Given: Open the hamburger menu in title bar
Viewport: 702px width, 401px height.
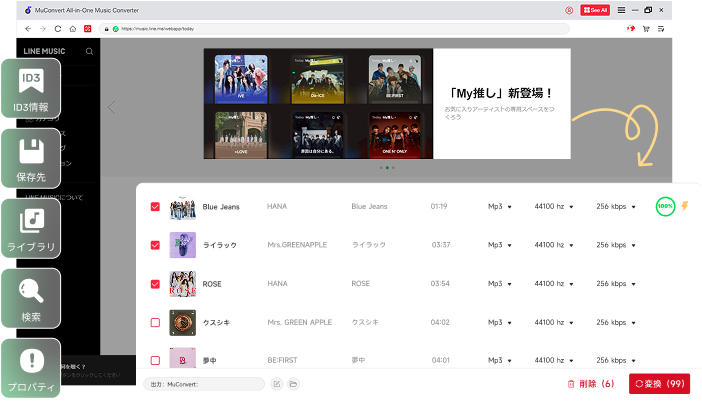Looking at the screenshot, I should point(621,10).
